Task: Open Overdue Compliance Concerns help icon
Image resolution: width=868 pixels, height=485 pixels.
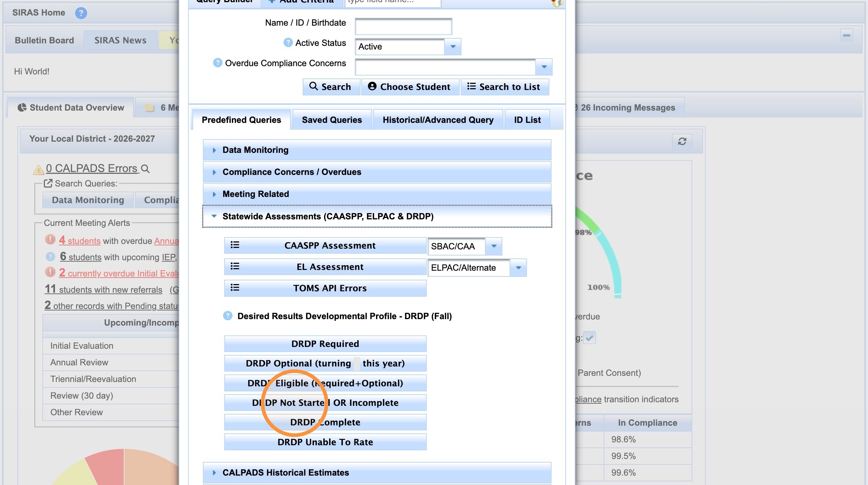Action: point(217,63)
